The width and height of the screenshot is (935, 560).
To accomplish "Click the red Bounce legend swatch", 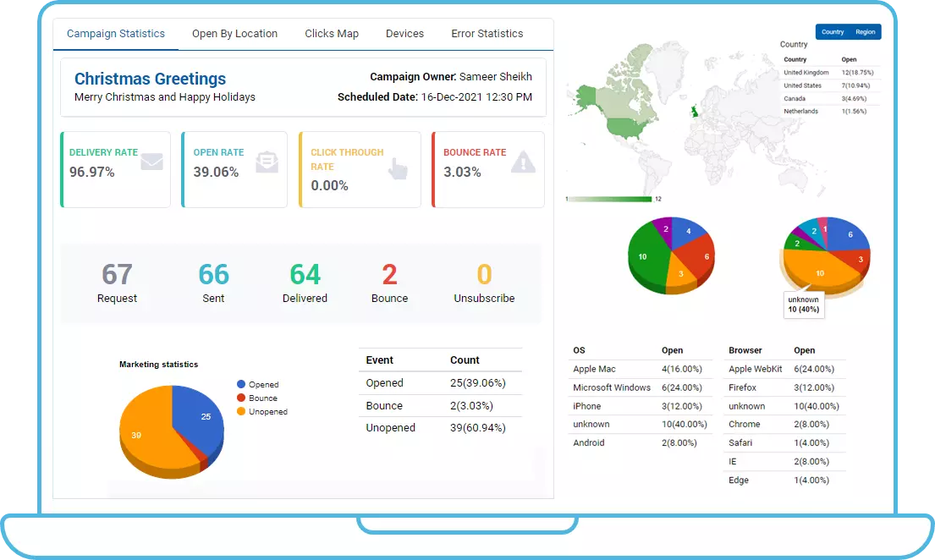I will (241, 398).
